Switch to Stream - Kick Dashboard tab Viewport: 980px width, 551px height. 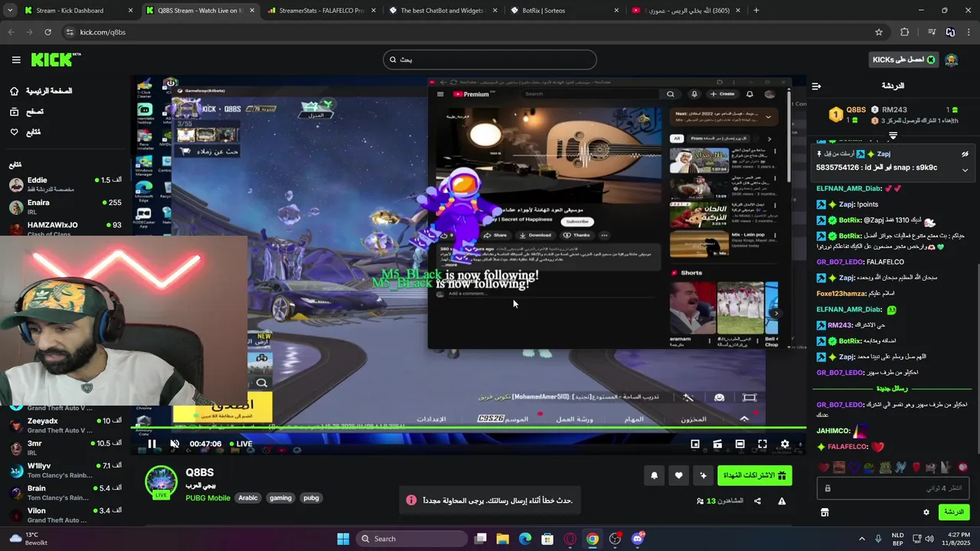77,11
